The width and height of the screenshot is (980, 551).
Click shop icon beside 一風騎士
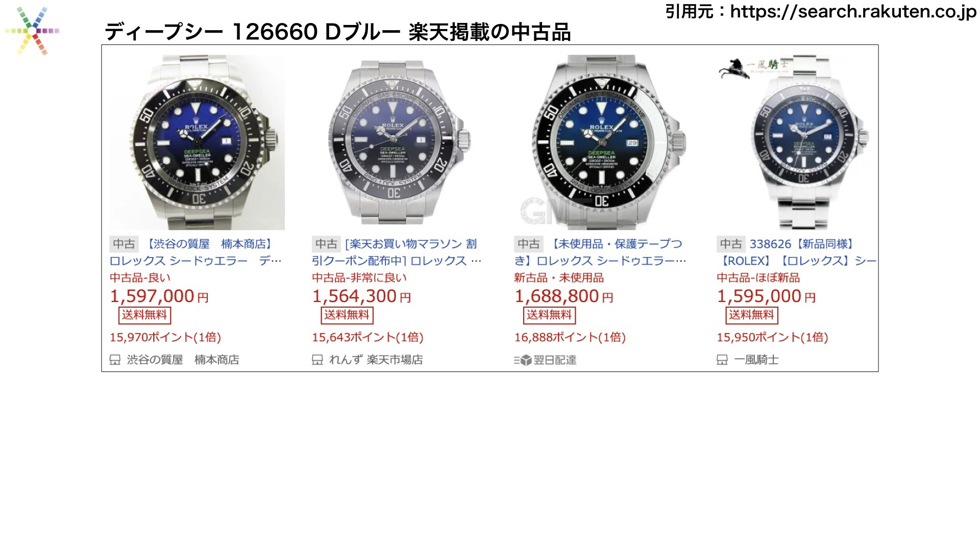(722, 360)
